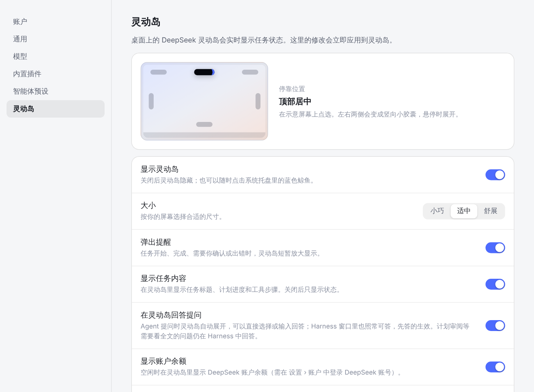Disable the 弹出提醒 switch
Viewport: 534px width, 392px height.
click(x=495, y=248)
